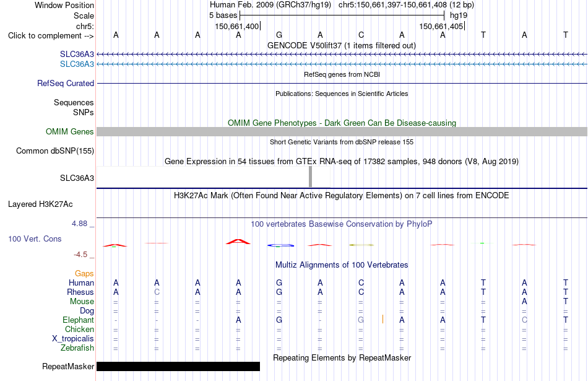Open 'Short Genetic Variants from dbSNP release 155'

click(x=342, y=142)
